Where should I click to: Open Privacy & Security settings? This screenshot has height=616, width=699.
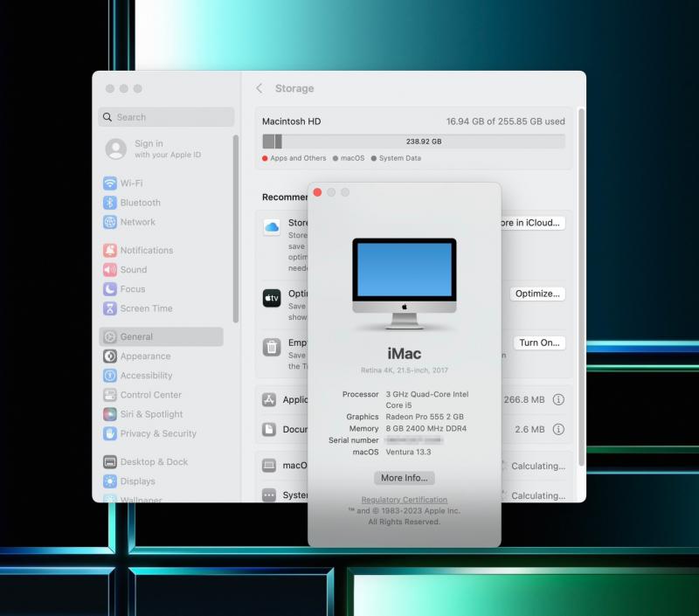[149, 433]
